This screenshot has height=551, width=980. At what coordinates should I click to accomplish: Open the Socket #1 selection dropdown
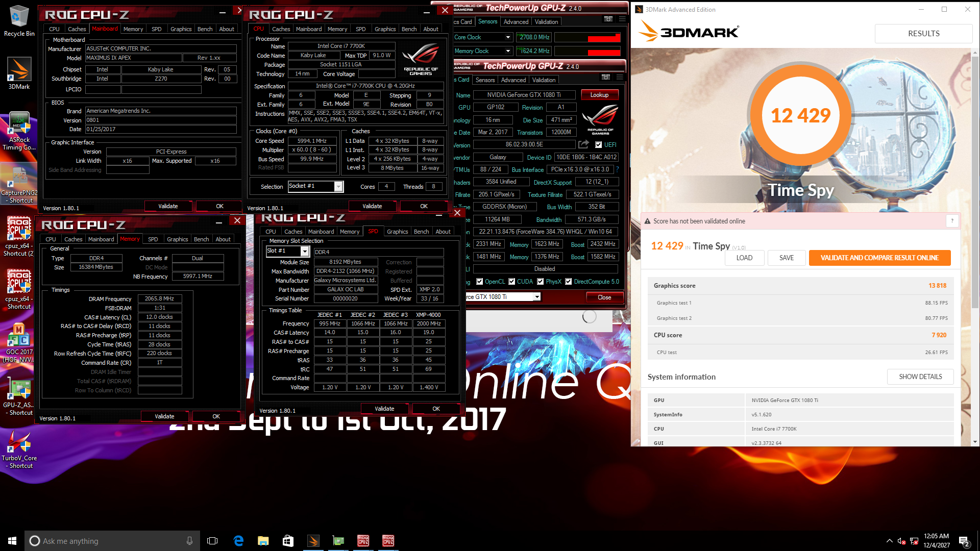[338, 187]
